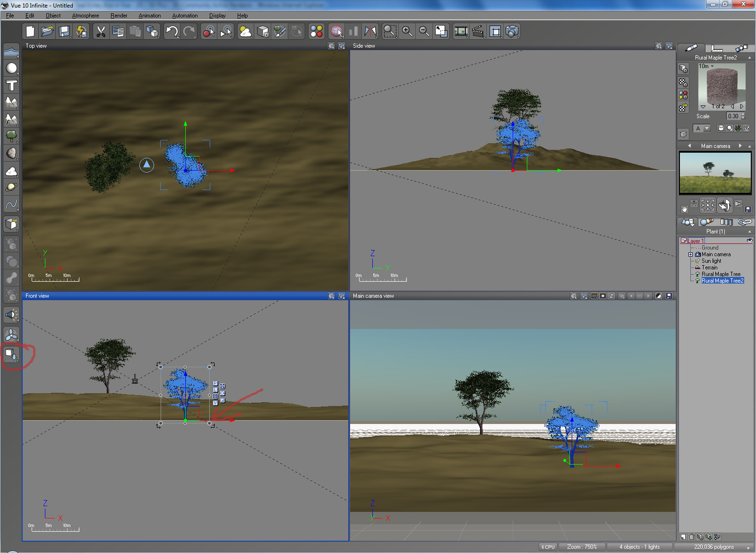Screen dimensions: 756x553
Task: Toggle the ghost option icon in material panel
Action: pos(721,128)
